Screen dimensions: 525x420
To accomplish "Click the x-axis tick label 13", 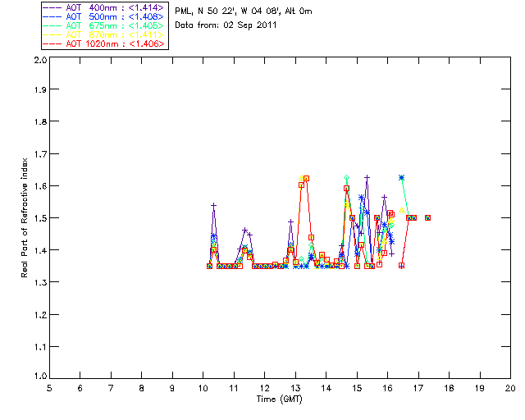I will [x=295, y=388].
